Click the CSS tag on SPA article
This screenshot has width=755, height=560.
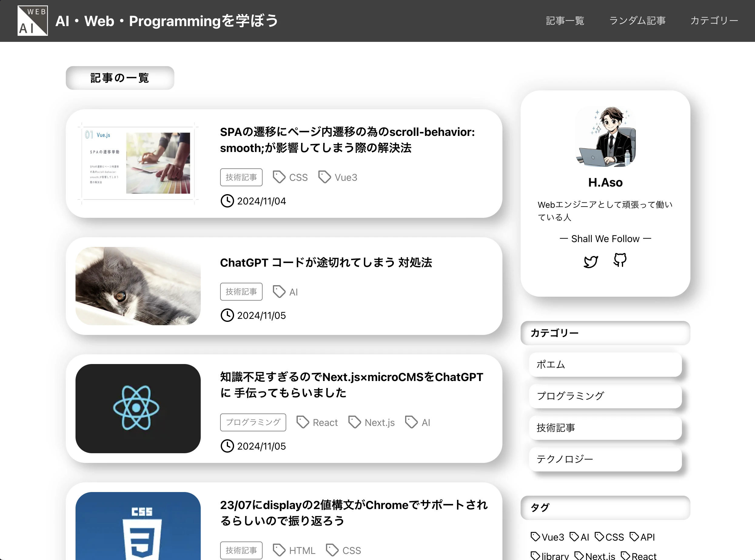[290, 177]
